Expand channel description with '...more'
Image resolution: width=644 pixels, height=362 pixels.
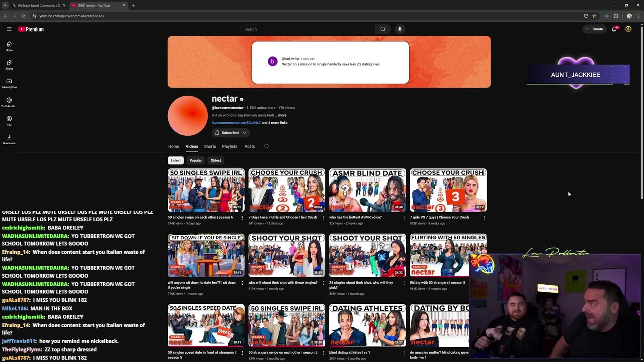(281, 115)
